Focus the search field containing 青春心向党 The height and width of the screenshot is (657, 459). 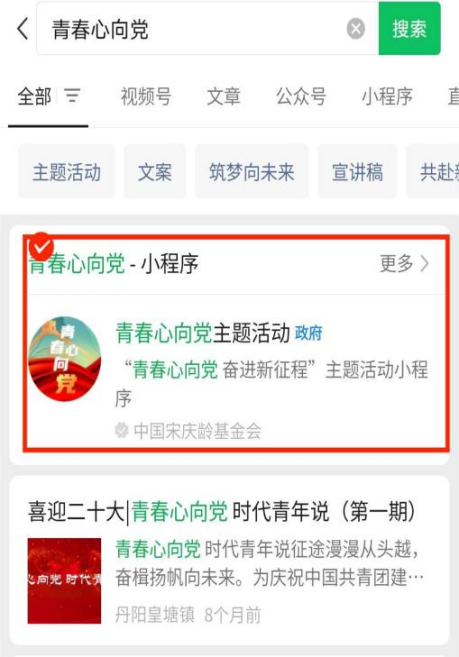(207, 28)
